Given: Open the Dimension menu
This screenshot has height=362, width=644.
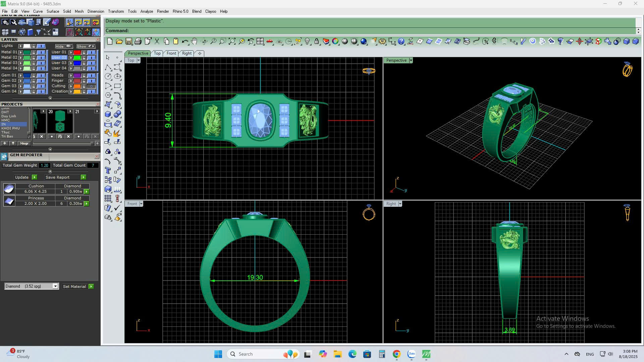Looking at the screenshot, I should click(x=96, y=11).
